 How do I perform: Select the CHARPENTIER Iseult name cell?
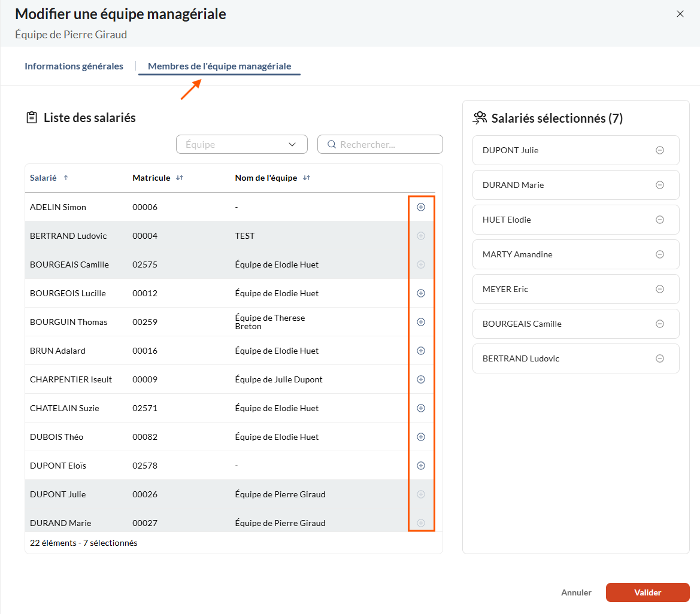pos(71,379)
